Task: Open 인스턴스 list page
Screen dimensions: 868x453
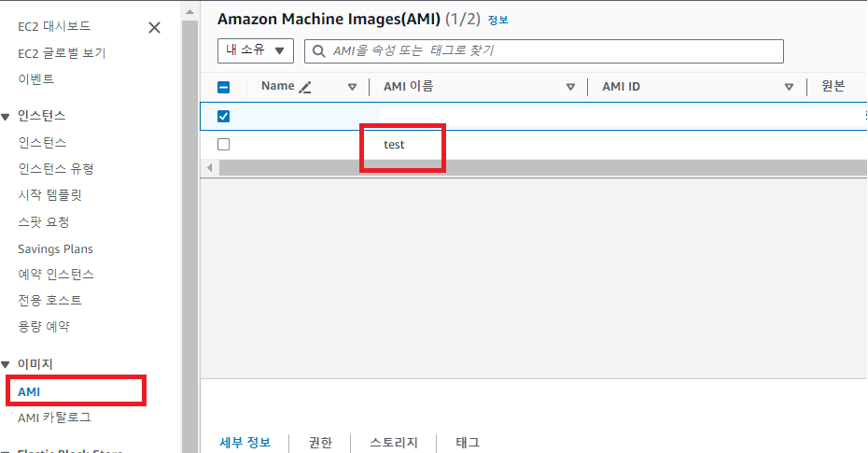Action: [42, 142]
